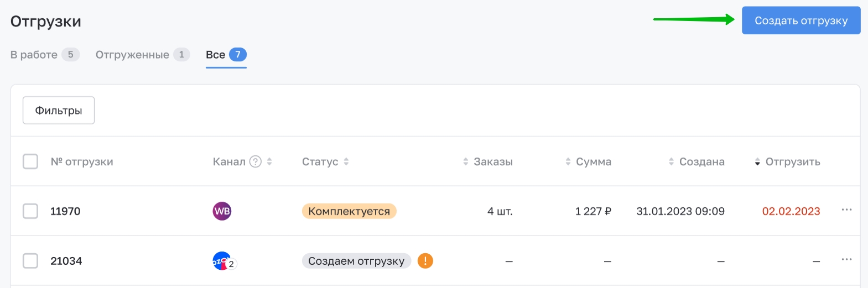Sort by Отгрузить date column
This screenshot has width=868, height=288.
[787, 161]
